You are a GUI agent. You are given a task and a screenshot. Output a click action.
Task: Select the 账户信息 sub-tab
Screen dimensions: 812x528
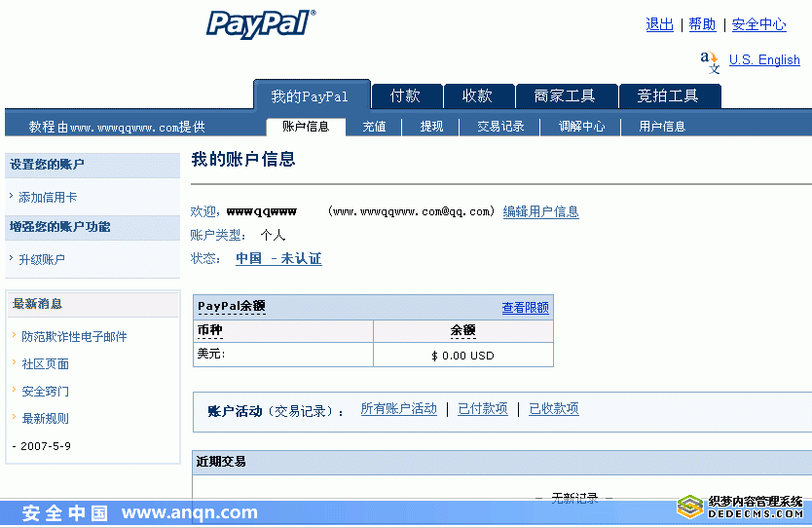306,127
